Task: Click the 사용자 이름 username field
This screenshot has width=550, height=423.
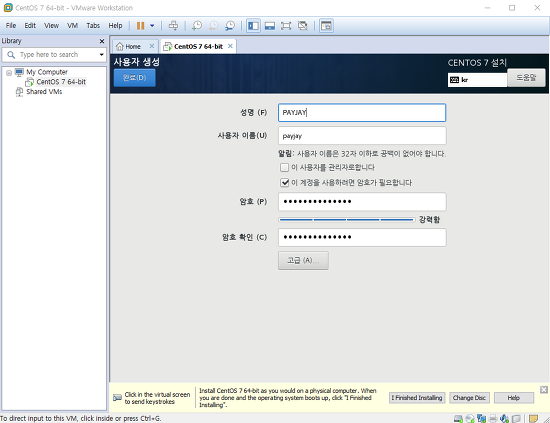Action: click(362, 136)
